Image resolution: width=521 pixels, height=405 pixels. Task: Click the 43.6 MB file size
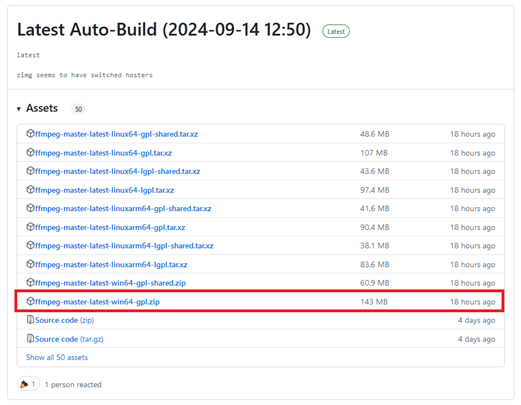[375, 171]
